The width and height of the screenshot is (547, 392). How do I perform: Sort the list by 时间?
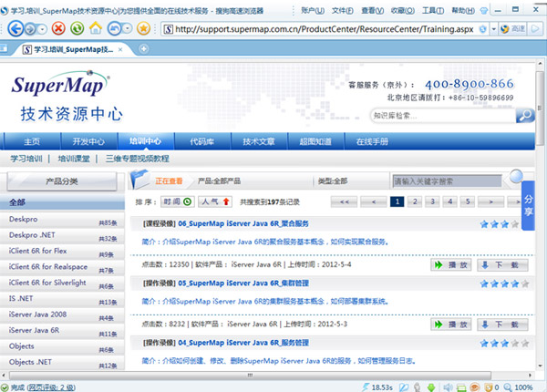point(178,202)
